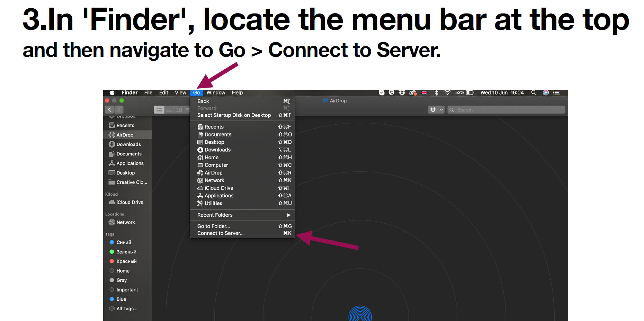Switch to column view in Finder toolbar
The image size is (644, 321).
click(179, 109)
